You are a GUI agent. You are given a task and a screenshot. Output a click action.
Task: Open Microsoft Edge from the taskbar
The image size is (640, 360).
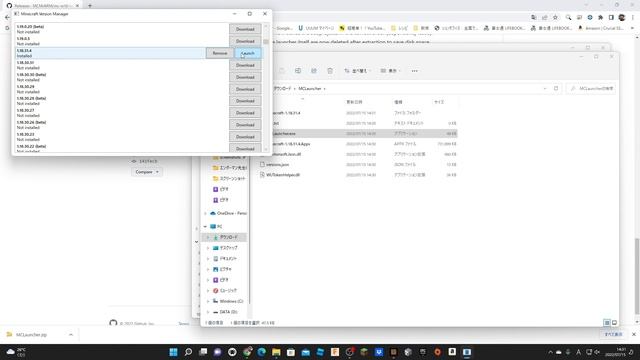click(x=262, y=352)
